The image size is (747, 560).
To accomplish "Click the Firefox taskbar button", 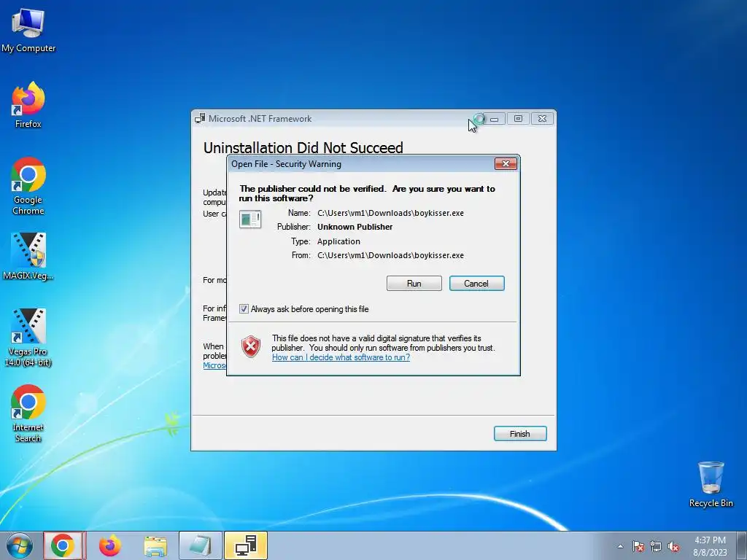I will 109,545.
